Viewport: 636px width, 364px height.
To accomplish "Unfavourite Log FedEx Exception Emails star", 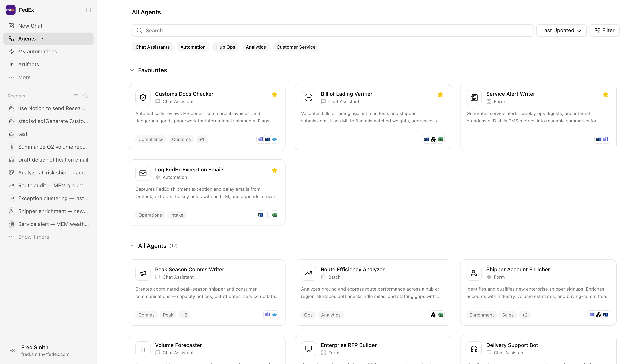I will (x=275, y=170).
